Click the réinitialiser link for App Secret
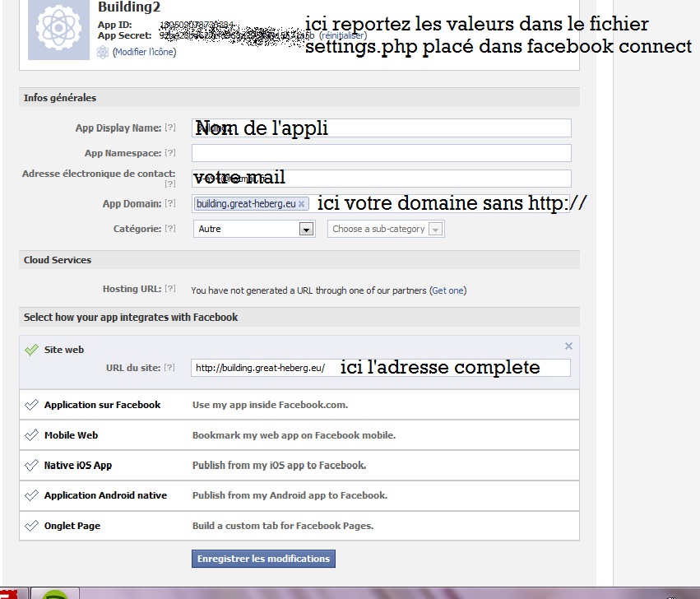The height and width of the screenshot is (599, 700). click(343, 35)
